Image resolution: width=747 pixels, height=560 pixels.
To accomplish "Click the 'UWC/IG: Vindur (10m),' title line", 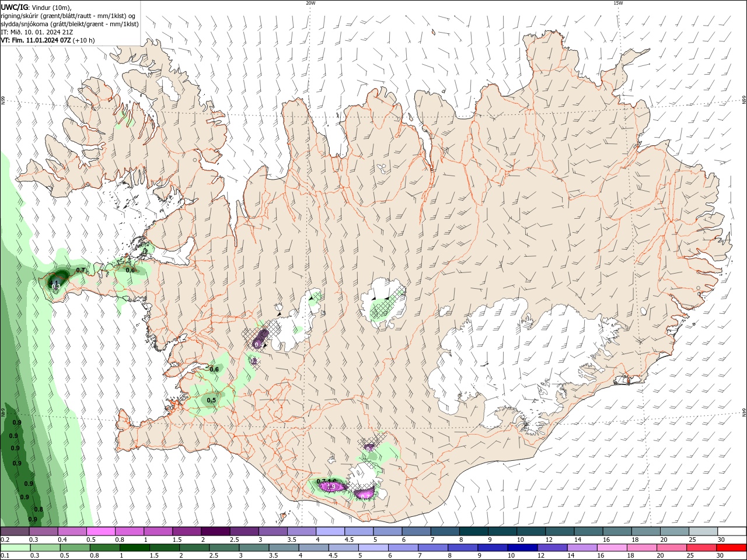I will coord(36,6).
